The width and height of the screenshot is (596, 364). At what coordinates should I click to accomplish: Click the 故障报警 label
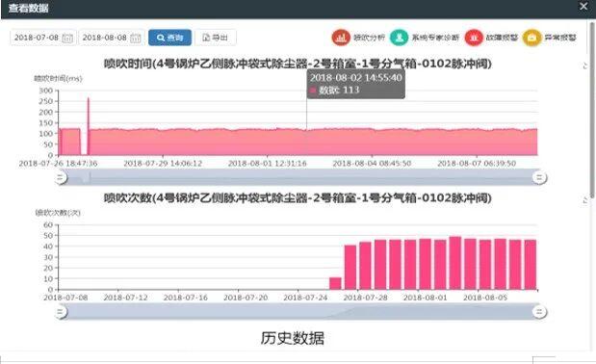pyautogui.click(x=502, y=38)
